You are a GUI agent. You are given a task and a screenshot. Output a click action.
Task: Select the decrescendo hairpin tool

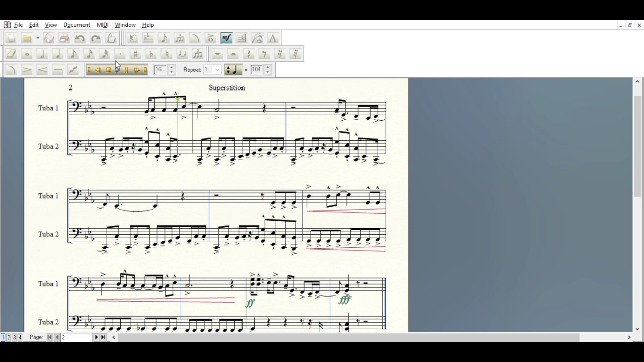tap(27, 70)
